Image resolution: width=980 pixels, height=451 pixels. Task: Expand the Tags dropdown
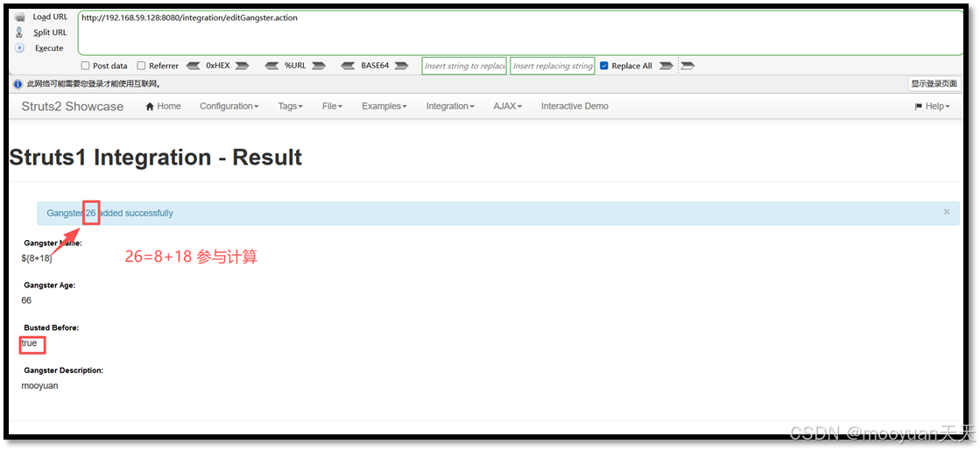[x=290, y=106]
